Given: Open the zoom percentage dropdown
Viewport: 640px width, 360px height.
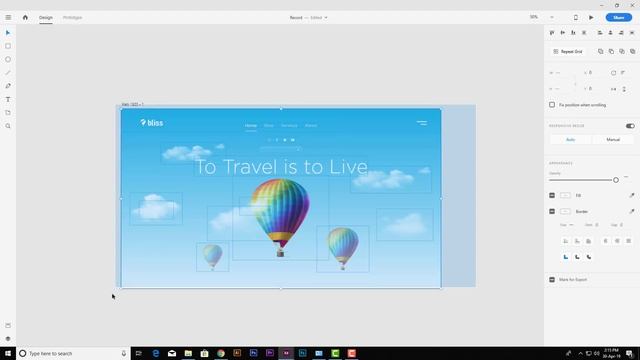Looking at the screenshot, I should point(552,18).
